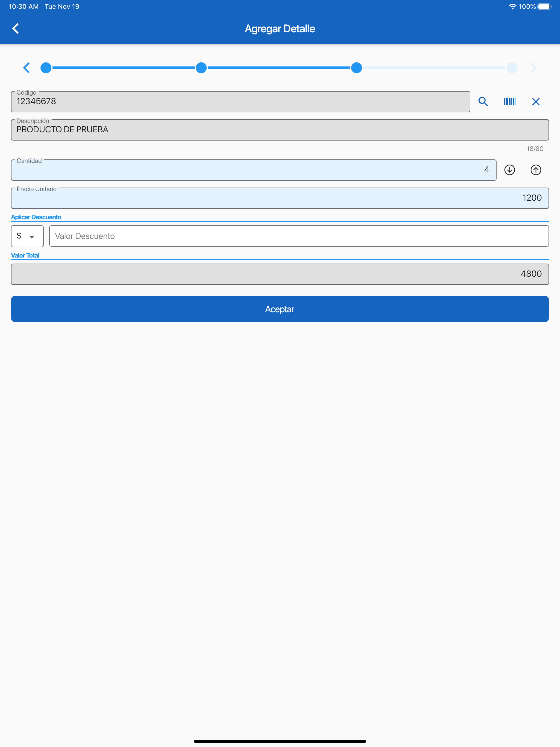Image resolution: width=560 pixels, height=747 pixels.
Task: Click the Valor Total section label
Action: pyautogui.click(x=25, y=255)
